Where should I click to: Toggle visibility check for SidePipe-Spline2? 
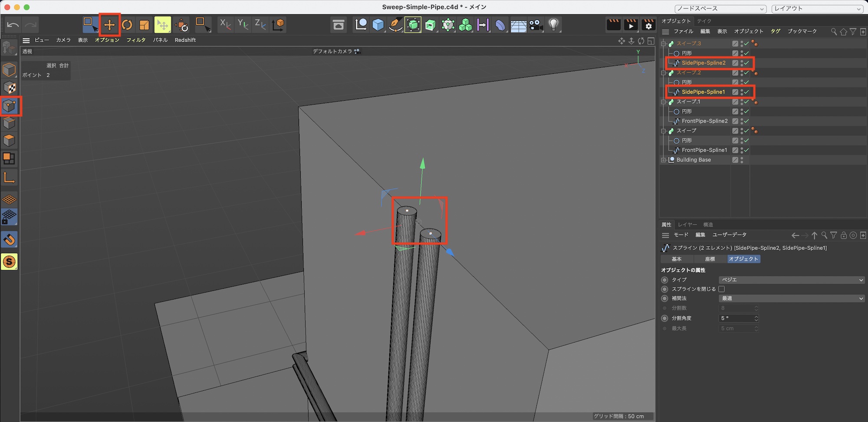tap(746, 63)
